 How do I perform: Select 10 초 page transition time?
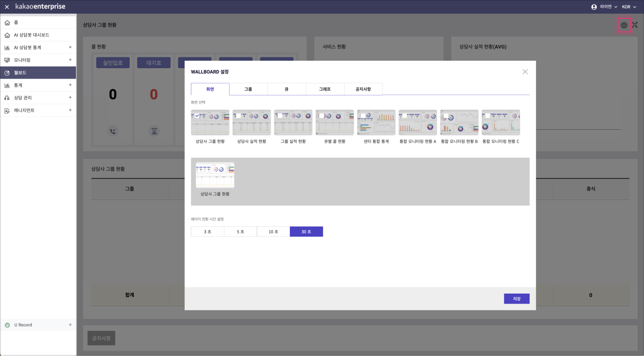[273, 232]
